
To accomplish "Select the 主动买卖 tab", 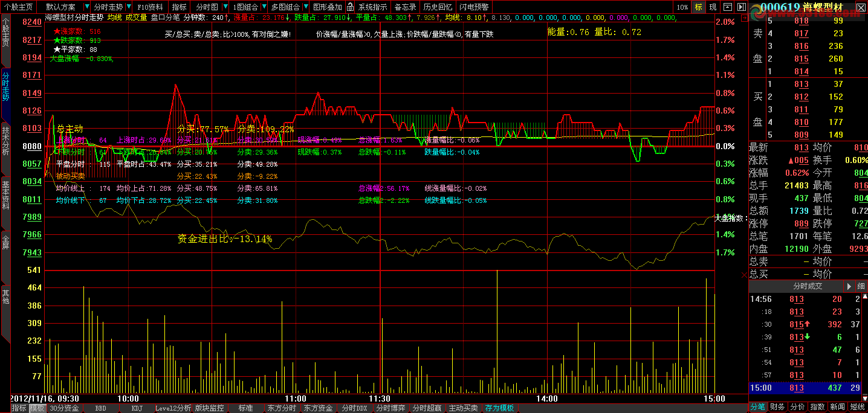I will 463,408.
